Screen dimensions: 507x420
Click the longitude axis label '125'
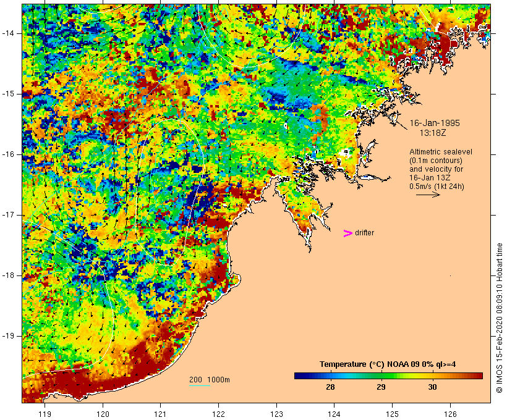[x=392, y=414]
